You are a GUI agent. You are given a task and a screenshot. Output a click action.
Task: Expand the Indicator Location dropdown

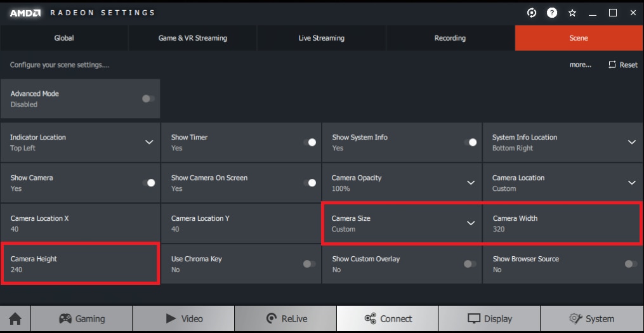point(149,142)
